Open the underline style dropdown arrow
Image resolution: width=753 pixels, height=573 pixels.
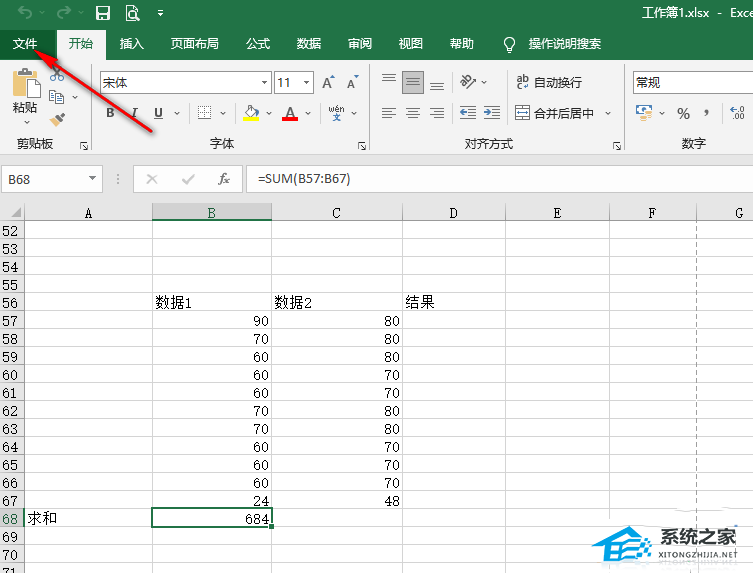[x=177, y=113]
